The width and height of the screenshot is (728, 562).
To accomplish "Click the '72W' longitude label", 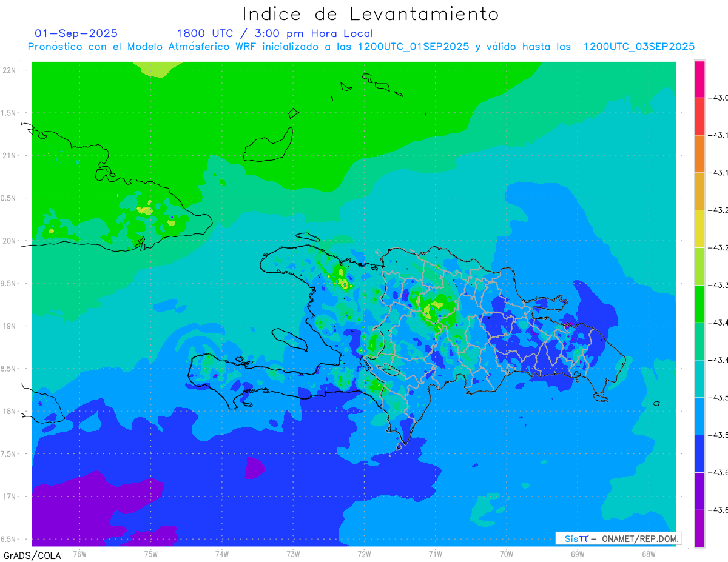I will (x=364, y=554).
